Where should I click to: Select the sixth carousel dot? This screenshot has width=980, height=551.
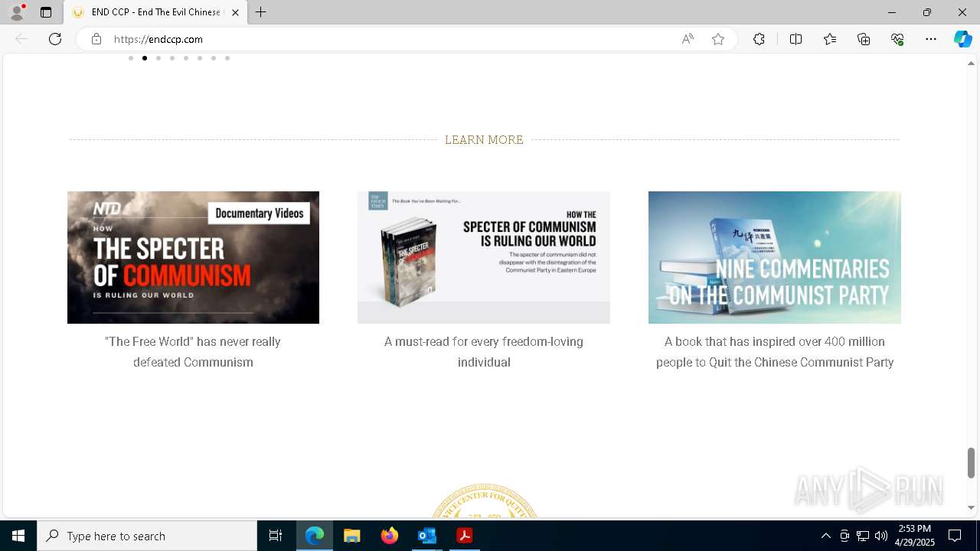click(200, 58)
